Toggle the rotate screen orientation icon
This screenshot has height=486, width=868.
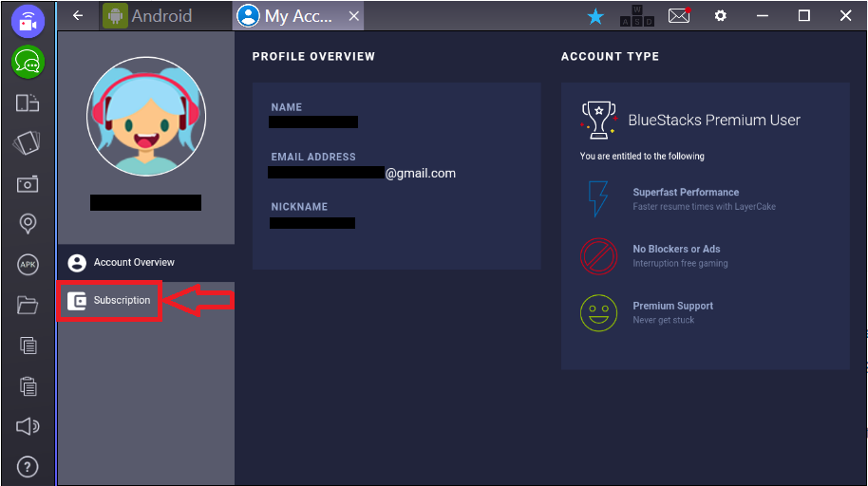click(x=28, y=103)
